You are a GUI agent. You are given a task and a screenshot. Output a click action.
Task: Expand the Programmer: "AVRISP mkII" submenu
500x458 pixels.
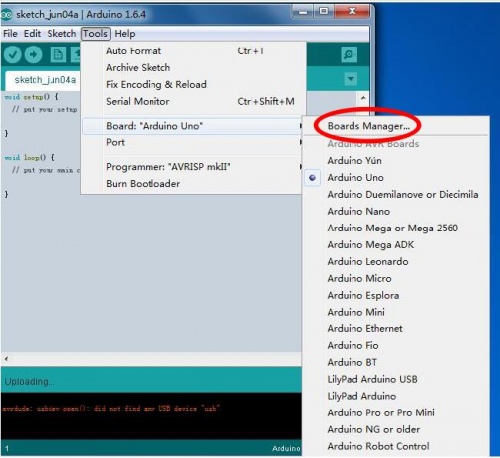pyautogui.click(x=193, y=167)
